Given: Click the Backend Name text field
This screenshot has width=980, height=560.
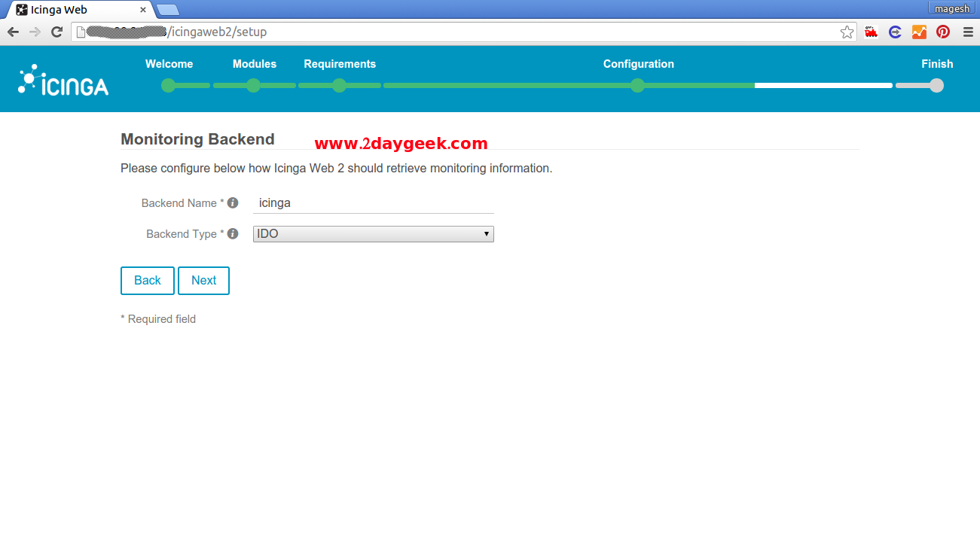Looking at the screenshot, I should pyautogui.click(x=374, y=203).
